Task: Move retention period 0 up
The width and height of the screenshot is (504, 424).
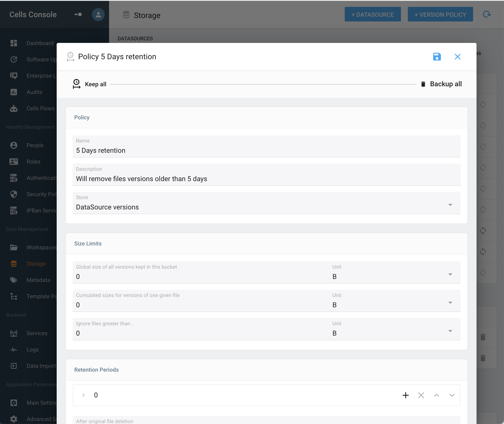Action: (436, 395)
